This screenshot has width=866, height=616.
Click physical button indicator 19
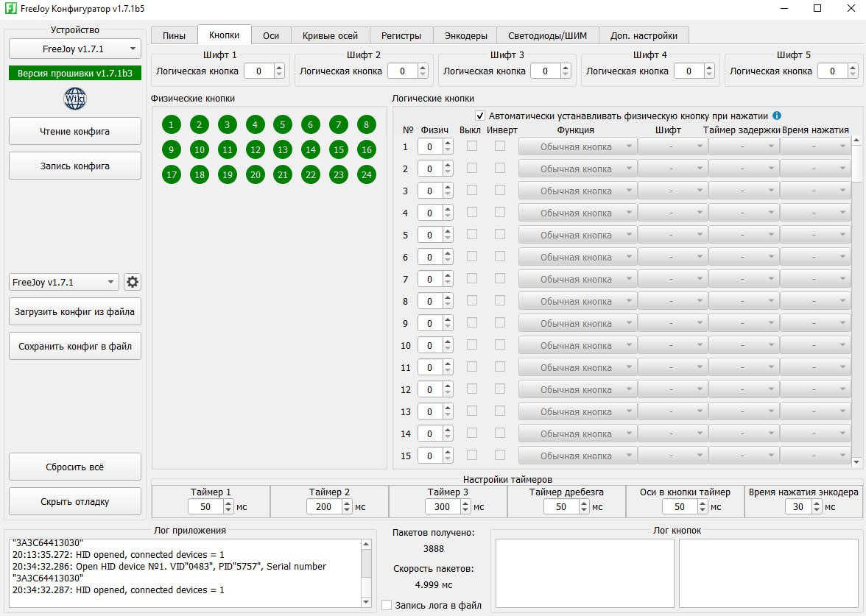[227, 175]
